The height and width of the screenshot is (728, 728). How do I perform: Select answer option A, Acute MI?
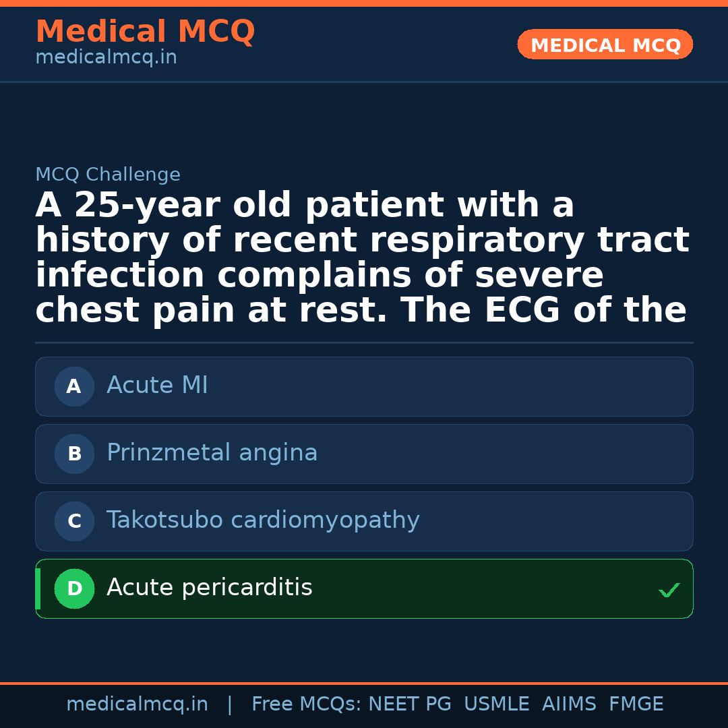[364, 386]
